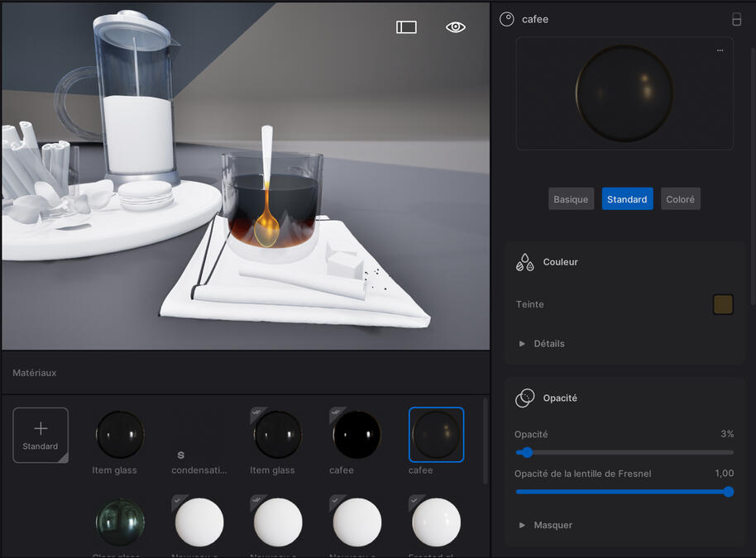Click the split panel icon beside cafee title
Screen dimensions: 756x558
coord(736,19)
